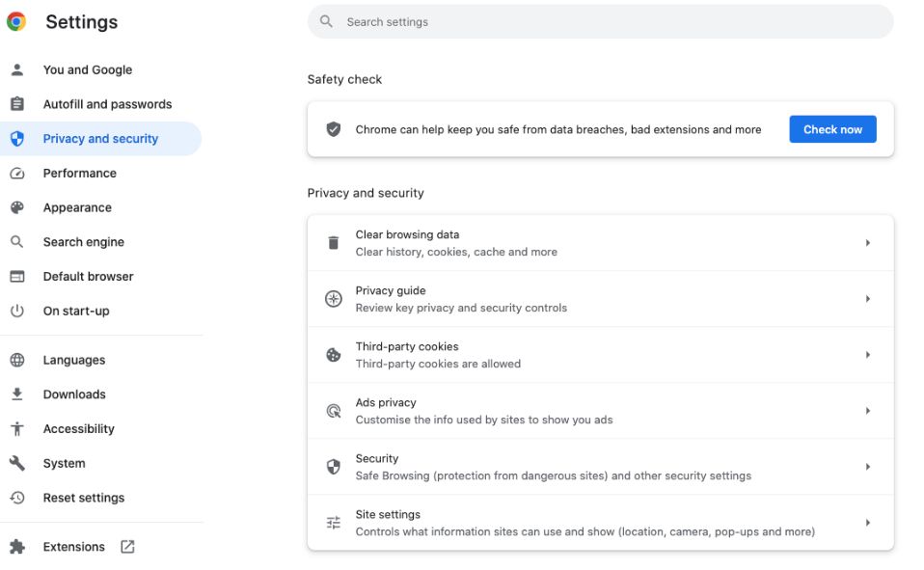Click the compass icon for Privacy guide
The width and height of the screenshot is (924, 570).
[x=334, y=299]
